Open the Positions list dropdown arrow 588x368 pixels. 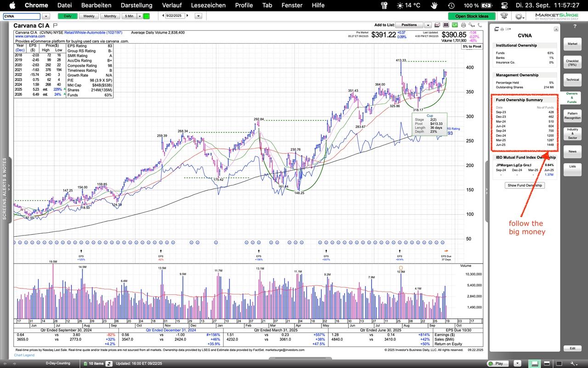click(428, 25)
